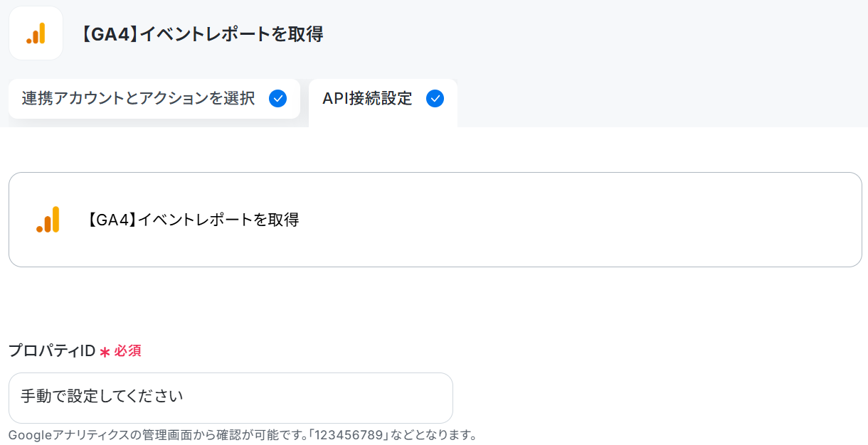Click the empty right side of the action card
The height and width of the screenshot is (445, 868).
click(x=640, y=220)
